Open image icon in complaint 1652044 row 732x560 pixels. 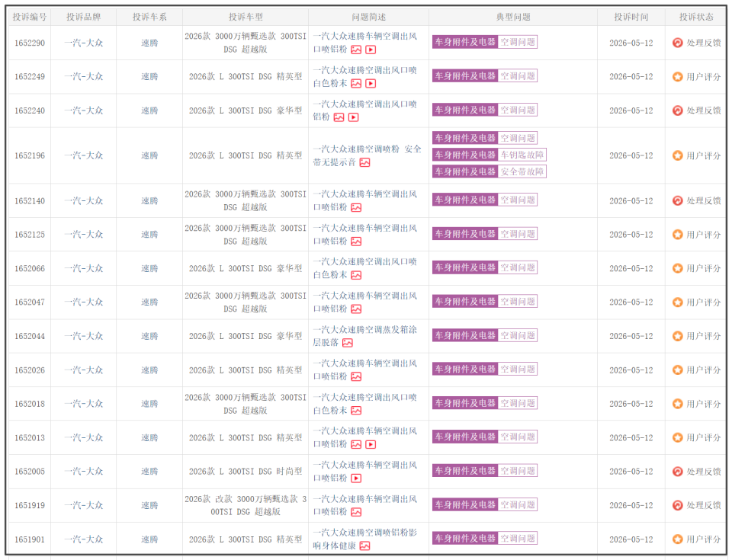[348, 343]
